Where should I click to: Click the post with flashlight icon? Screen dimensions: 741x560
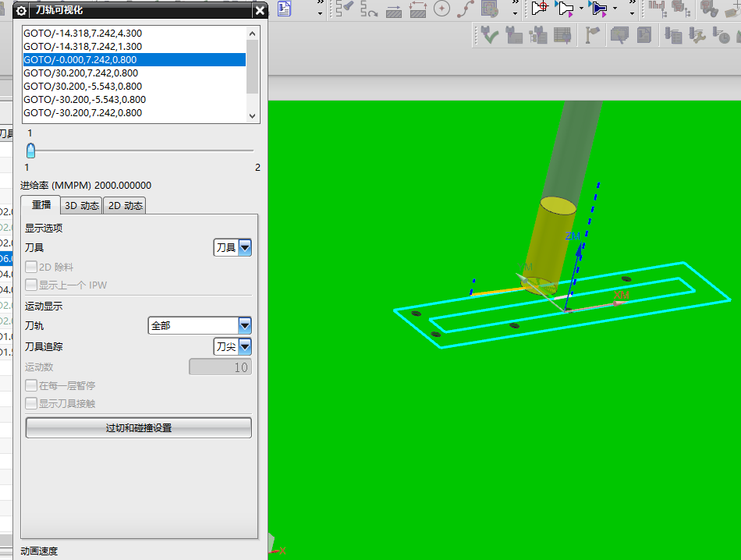pyautogui.click(x=592, y=35)
